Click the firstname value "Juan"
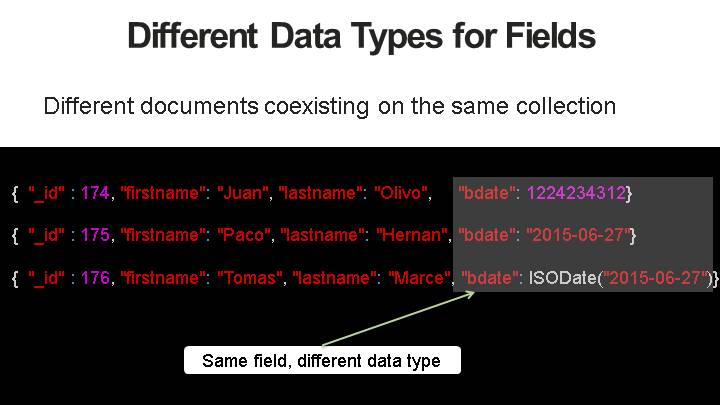The image size is (720, 405). point(243,191)
